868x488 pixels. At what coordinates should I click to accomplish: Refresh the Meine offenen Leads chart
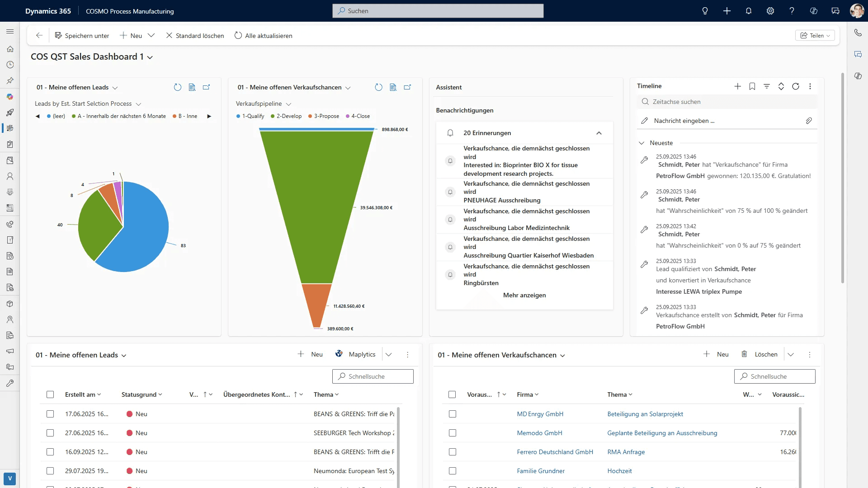pyautogui.click(x=178, y=87)
